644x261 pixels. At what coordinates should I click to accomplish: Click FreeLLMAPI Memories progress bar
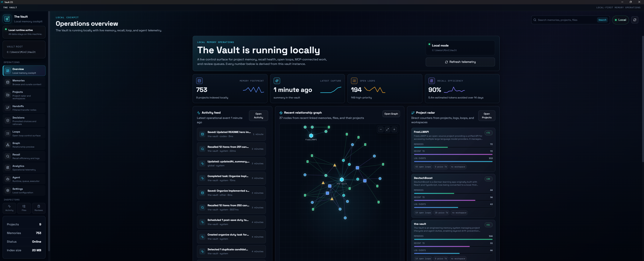click(453, 147)
